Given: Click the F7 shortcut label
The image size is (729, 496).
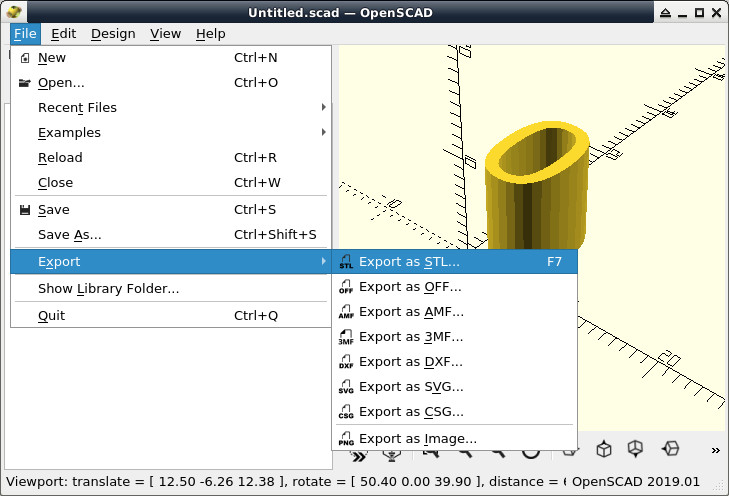Looking at the screenshot, I should coord(554,262).
